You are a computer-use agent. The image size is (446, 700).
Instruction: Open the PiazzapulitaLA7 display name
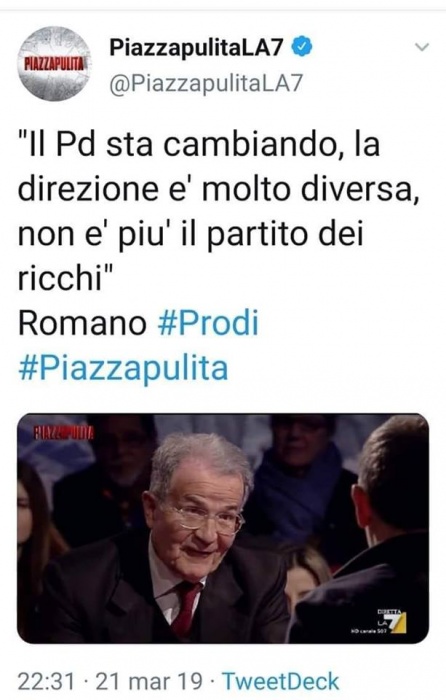tap(196, 47)
